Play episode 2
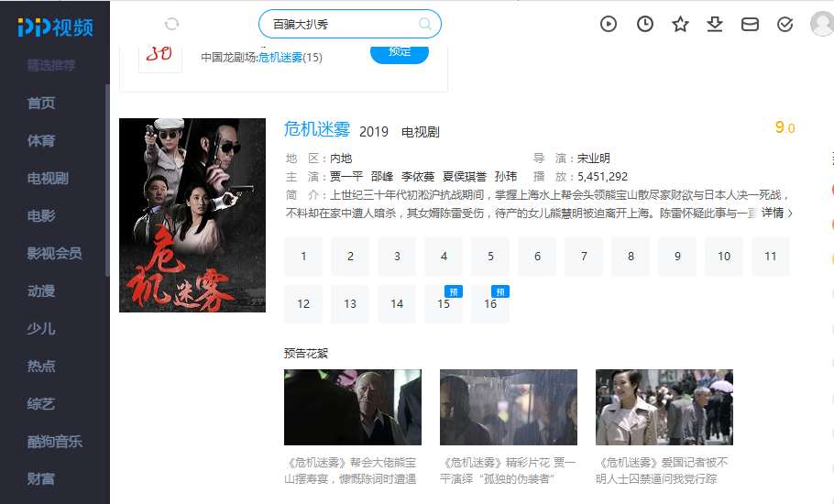 350,257
